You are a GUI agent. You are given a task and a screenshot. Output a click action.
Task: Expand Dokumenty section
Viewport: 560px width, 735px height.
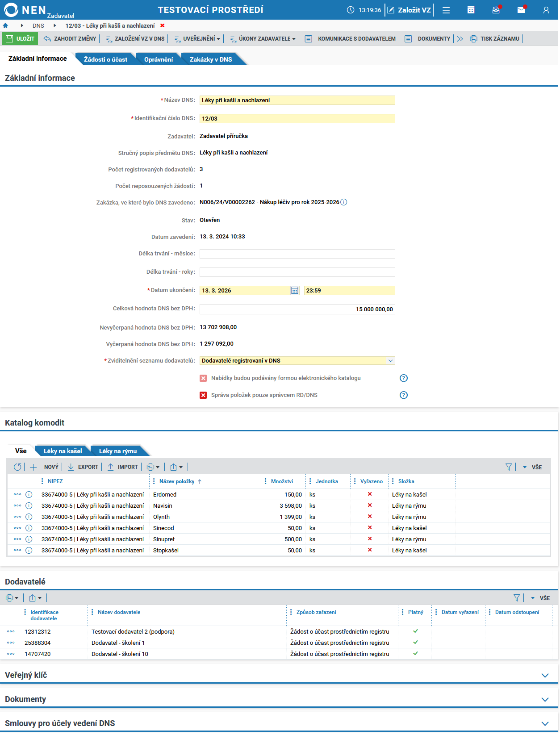(x=545, y=699)
